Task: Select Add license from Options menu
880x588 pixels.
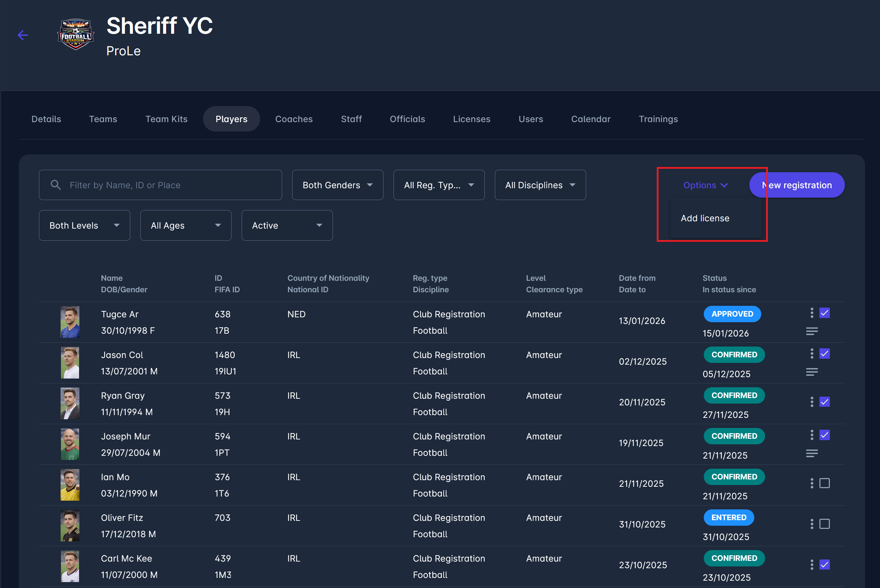Action: (705, 218)
